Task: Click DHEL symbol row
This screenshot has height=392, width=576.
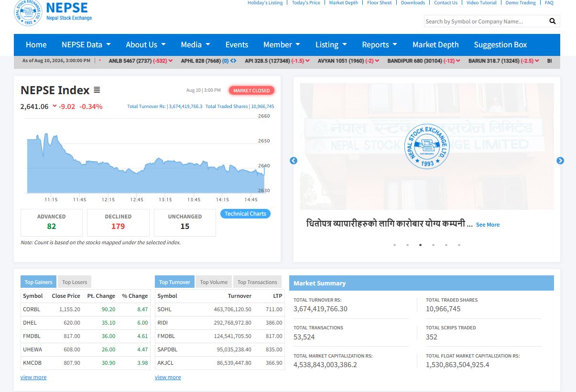Action: [85, 323]
